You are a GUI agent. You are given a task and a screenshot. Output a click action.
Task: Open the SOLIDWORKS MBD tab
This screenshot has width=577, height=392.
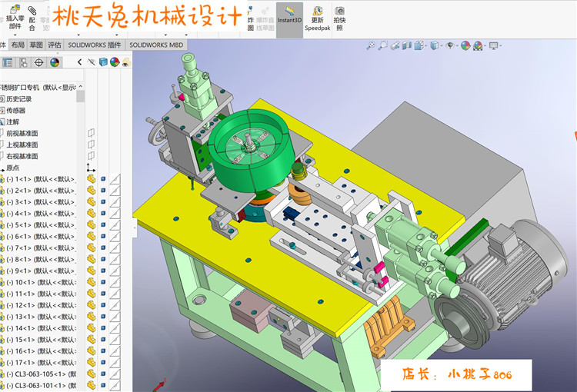coord(156,45)
